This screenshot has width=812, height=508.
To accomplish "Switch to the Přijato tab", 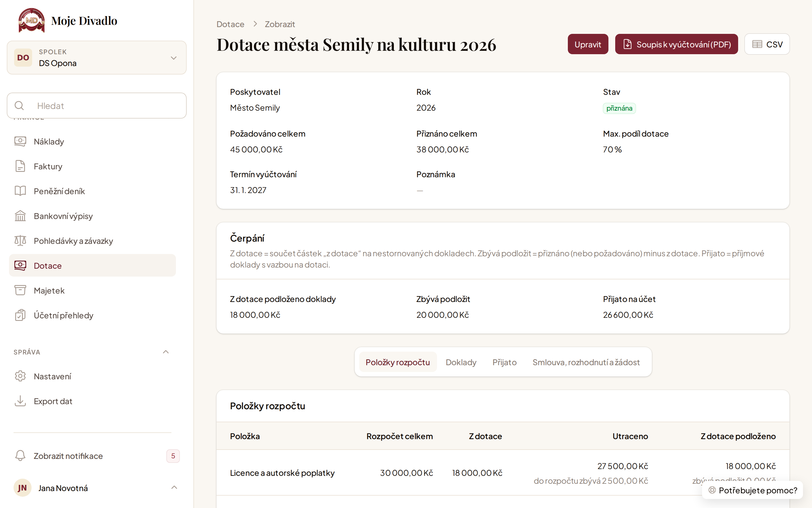I will click(504, 362).
